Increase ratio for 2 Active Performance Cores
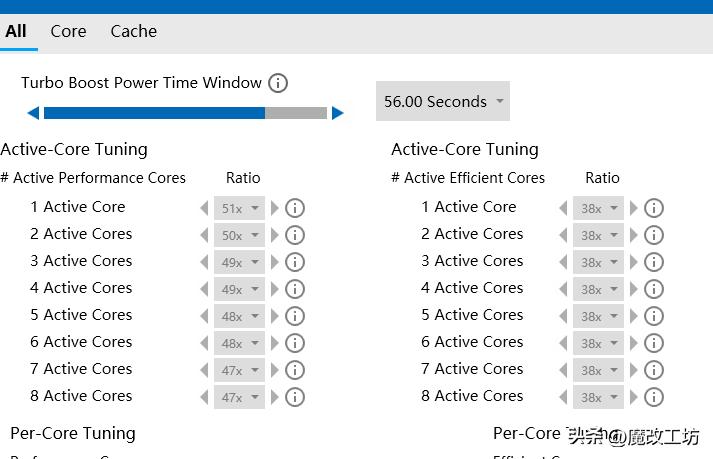This screenshot has height=459, width=713. (x=276, y=235)
